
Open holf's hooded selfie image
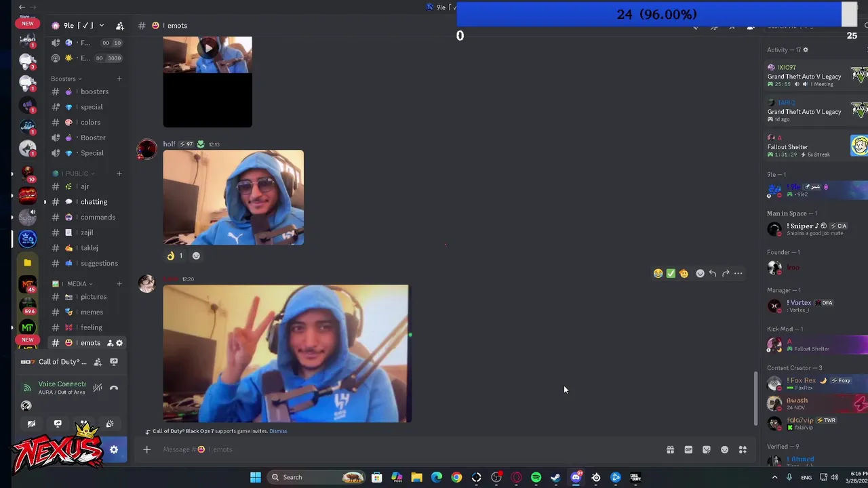click(233, 197)
